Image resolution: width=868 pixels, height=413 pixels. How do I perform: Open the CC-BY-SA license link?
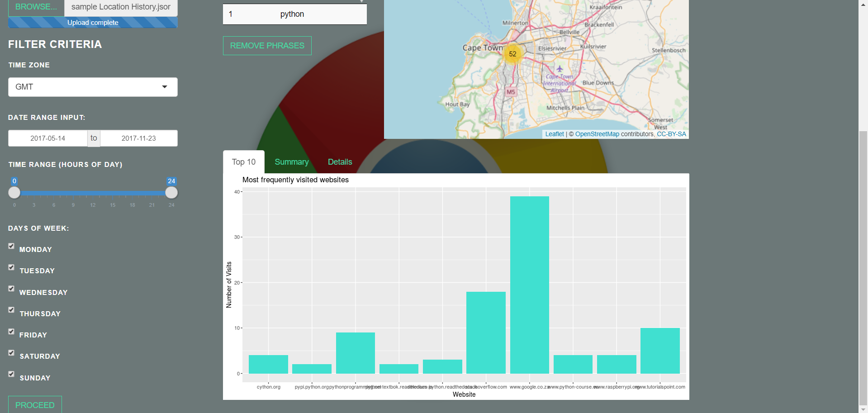pos(671,134)
